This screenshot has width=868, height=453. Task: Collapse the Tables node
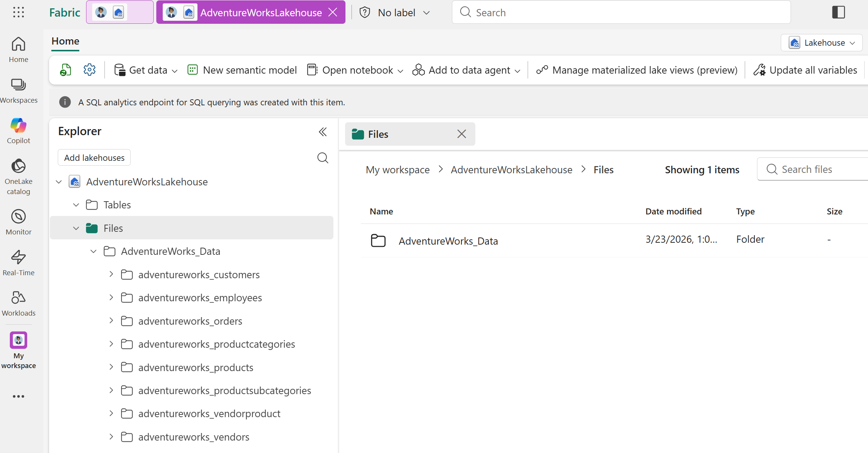click(x=76, y=205)
